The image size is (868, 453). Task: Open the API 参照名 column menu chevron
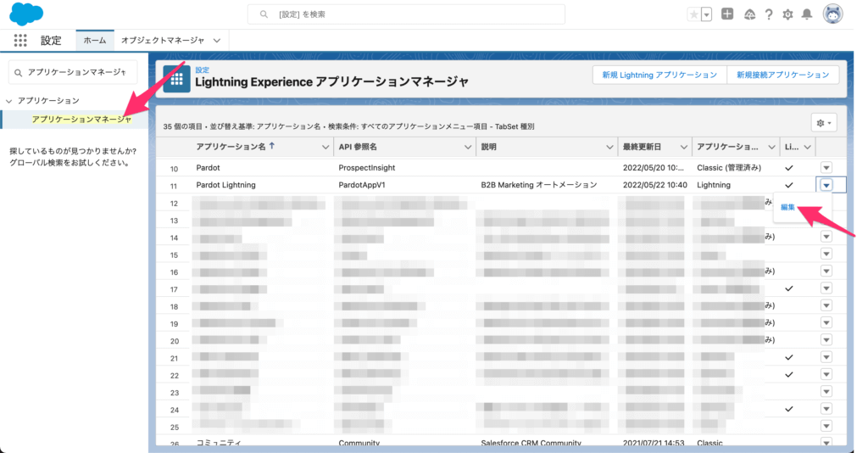pyautogui.click(x=468, y=148)
